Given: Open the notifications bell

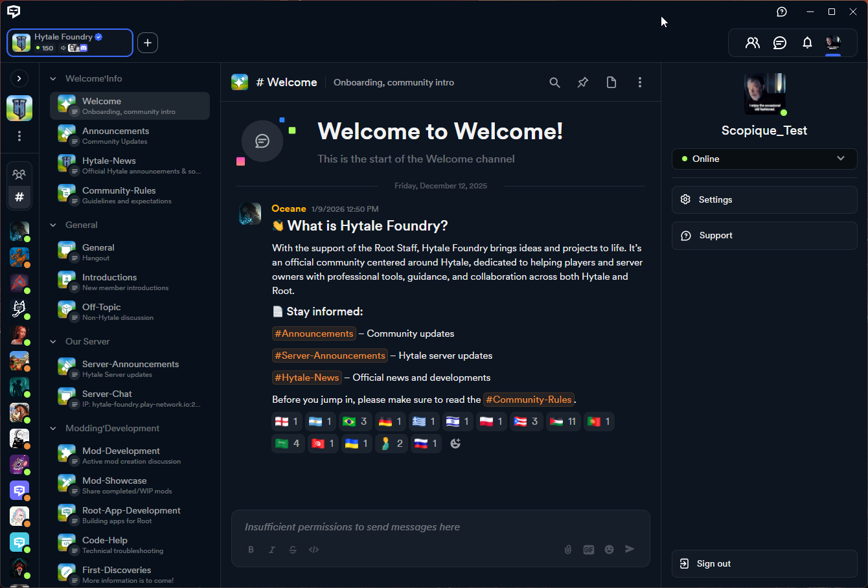Looking at the screenshot, I should click(x=807, y=43).
